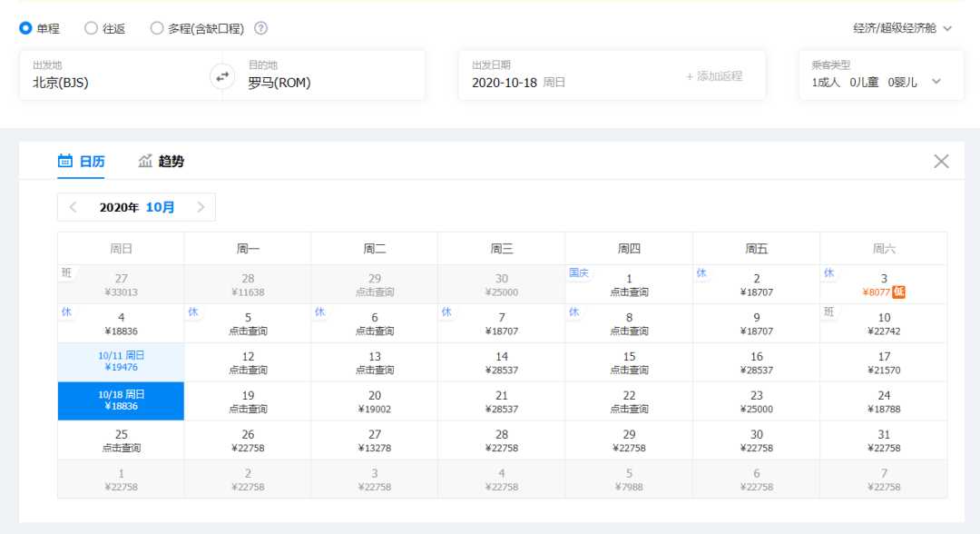Click 添加返程 to add return date
The width and height of the screenshot is (980, 534).
[x=714, y=76]
